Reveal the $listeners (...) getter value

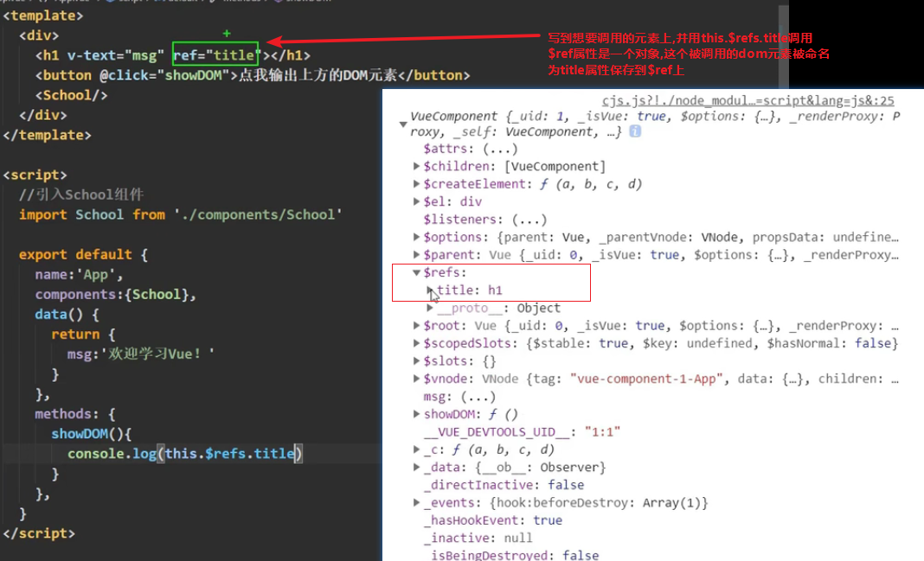pos(529,220)
